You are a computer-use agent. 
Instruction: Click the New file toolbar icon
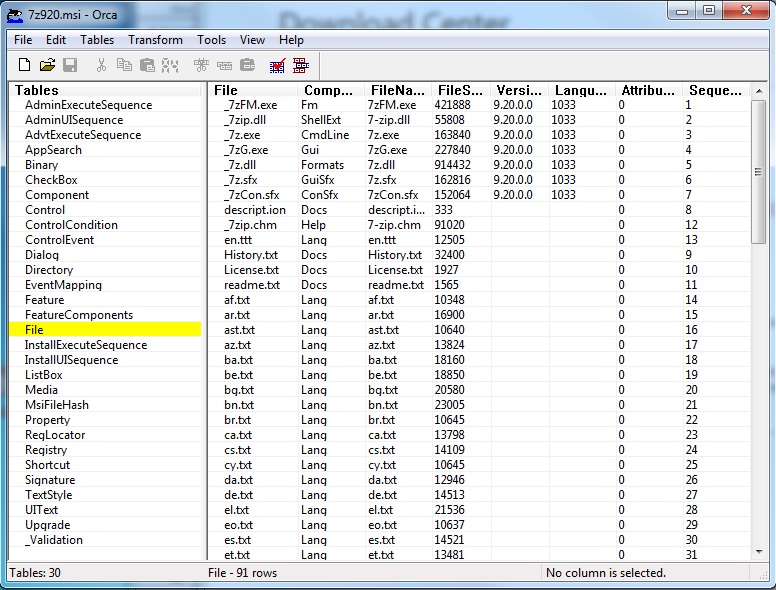click(x=24, y=65)
